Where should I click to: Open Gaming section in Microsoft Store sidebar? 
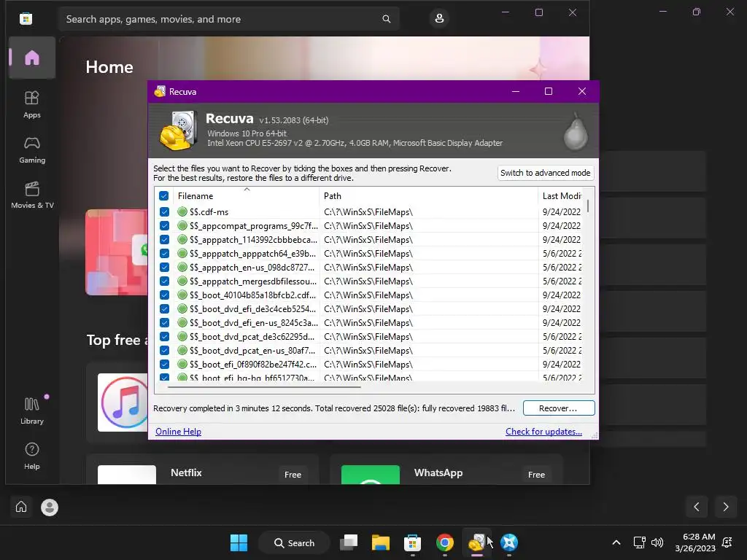tap(32, 149)
